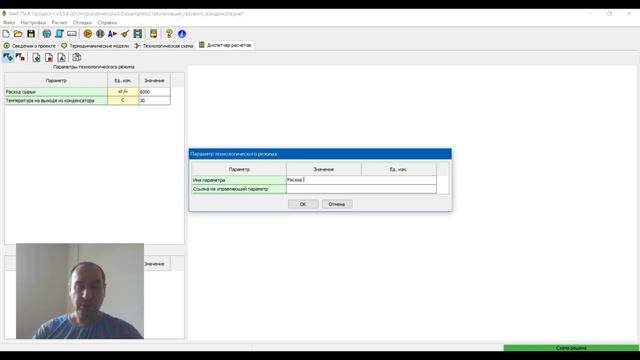Switch to Сведения о проекте tab

(30, 46)
